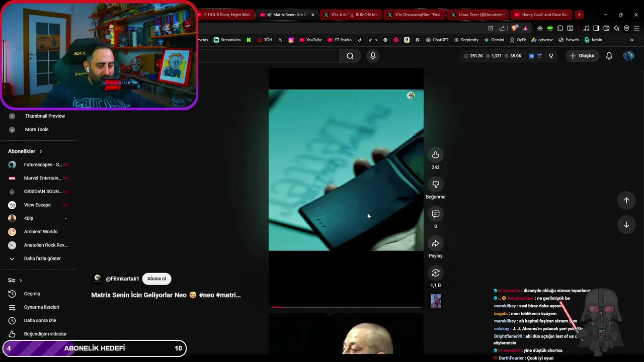Open the Futurescapes subscription
The width and height of the screenshot is (644, 362).
coord(39,164)
